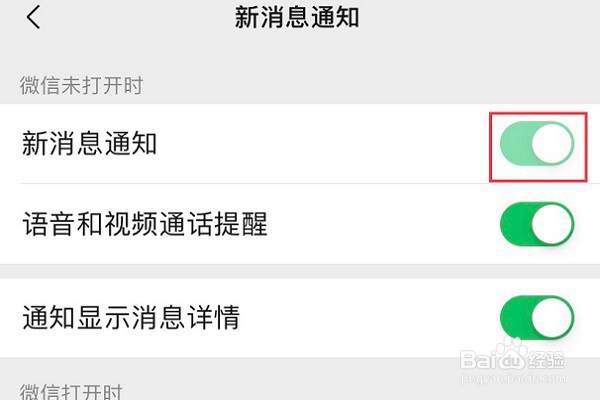Click the Baidu text in the watermark

[492, 361]
